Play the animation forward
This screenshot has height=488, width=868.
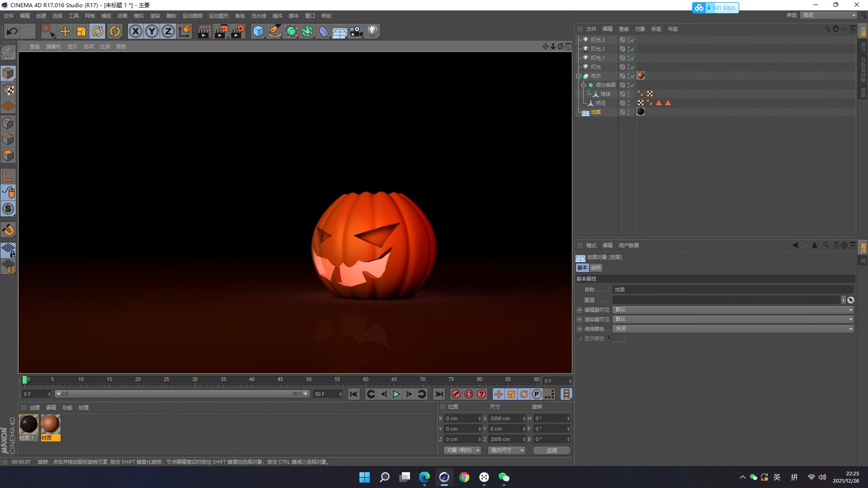[x=396, y=394]
